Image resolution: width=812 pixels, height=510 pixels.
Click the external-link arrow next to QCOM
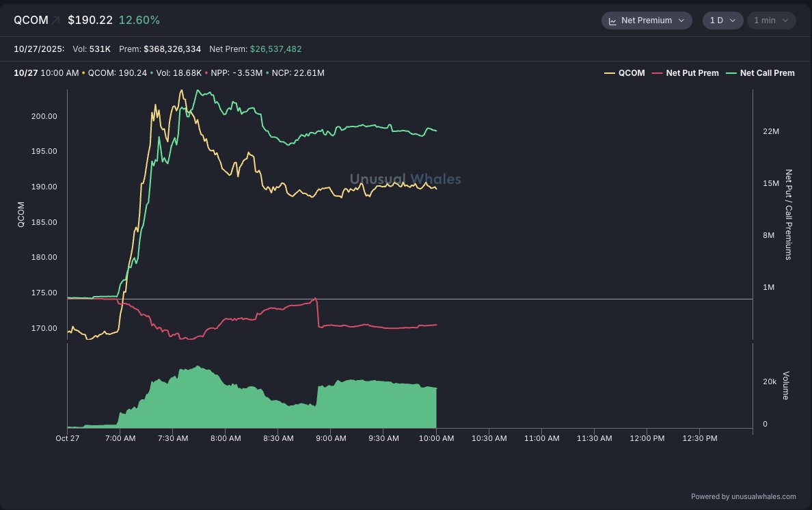[x=55, y=21]
